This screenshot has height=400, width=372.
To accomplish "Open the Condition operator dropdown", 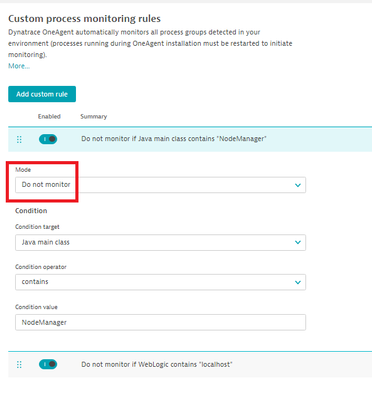I will click(160, 282).
